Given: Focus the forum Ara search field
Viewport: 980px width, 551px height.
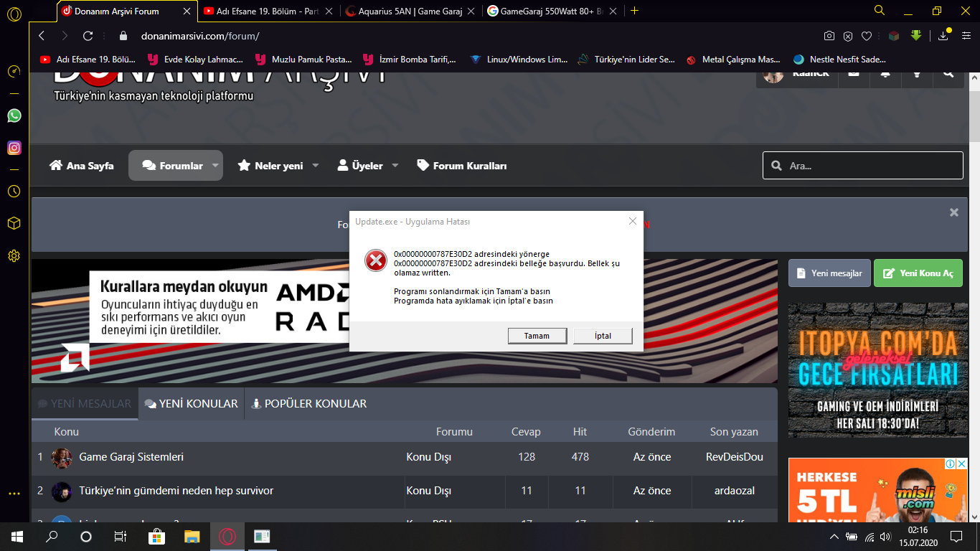Looking at the screenshot, I should 863,166.
